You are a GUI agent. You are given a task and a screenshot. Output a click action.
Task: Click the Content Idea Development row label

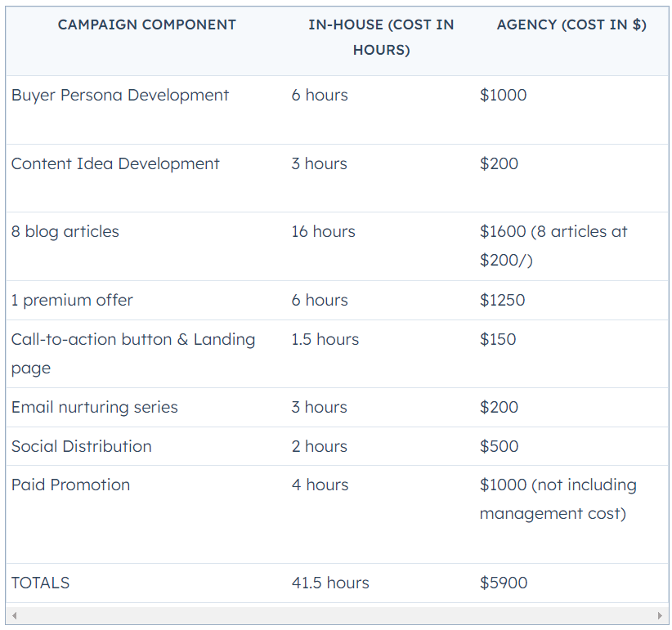click(115, 163)
